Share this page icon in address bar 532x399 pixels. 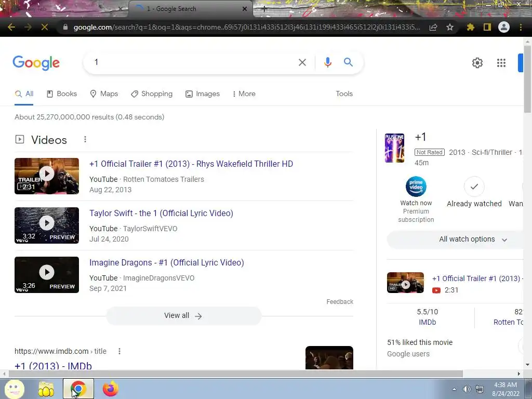pyautogui.click(x=433, y=27)
